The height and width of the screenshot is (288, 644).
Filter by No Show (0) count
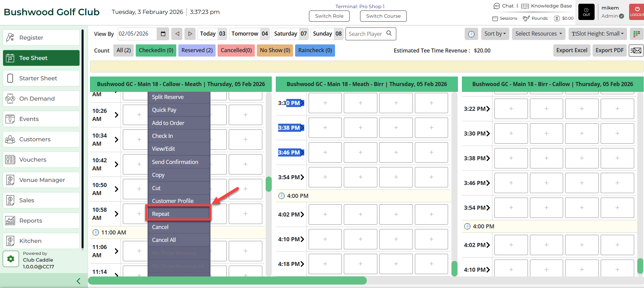tap(275, 50)
